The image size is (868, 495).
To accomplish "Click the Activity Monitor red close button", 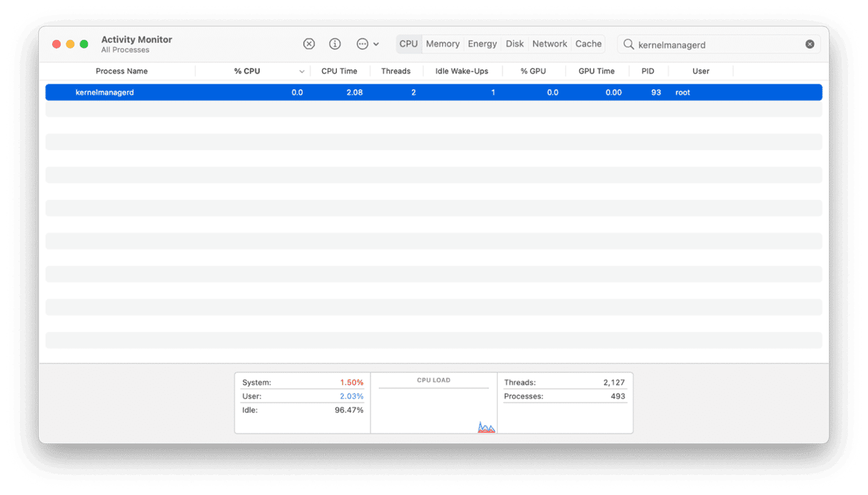I will point(56,44).
